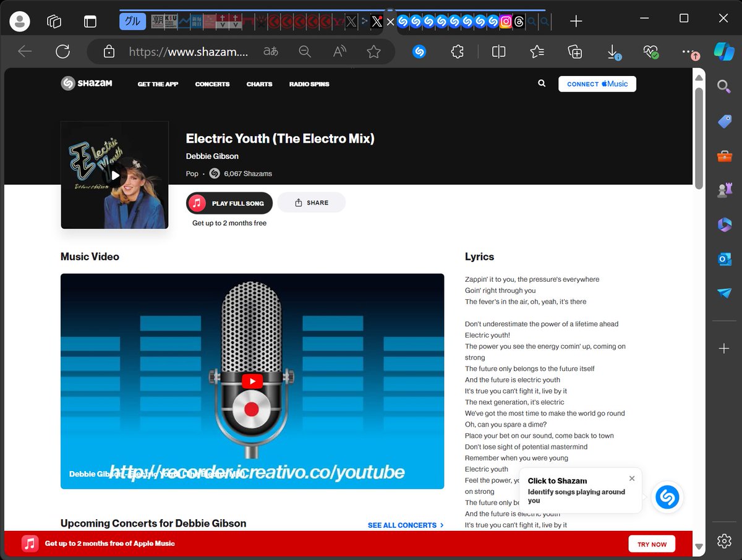Click the page vertical scrollbar thumb

[699, 137]
